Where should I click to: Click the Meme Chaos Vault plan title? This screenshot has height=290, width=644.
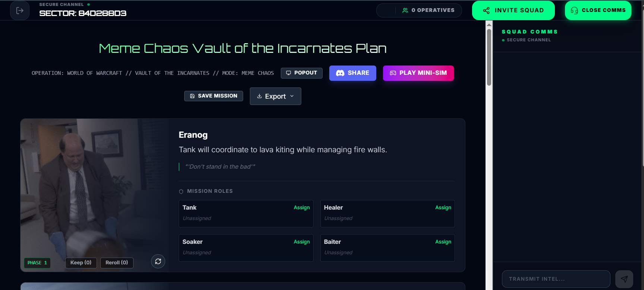pos(243,48)
